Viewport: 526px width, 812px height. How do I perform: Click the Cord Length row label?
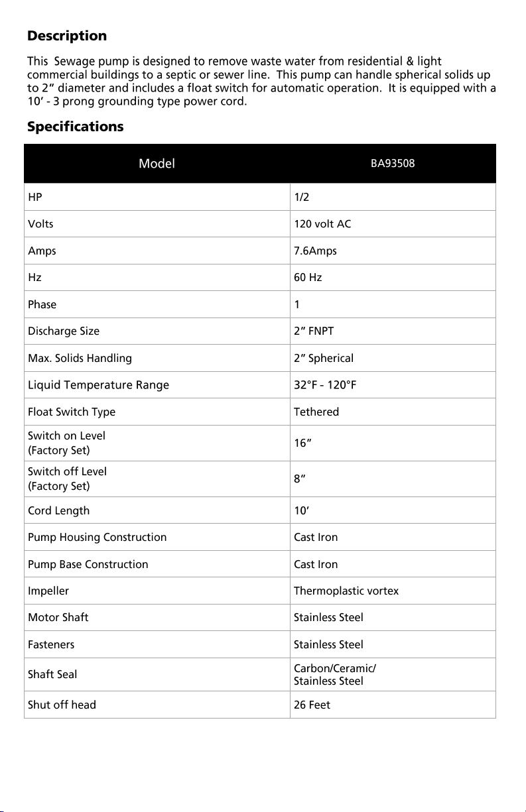pos(58,510)
